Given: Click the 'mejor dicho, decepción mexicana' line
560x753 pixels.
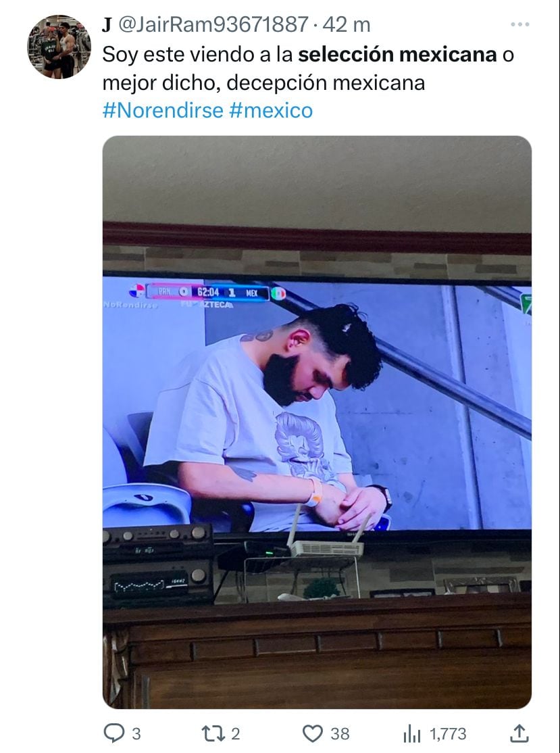Looking at the screenshot, I should pos(264,83).
